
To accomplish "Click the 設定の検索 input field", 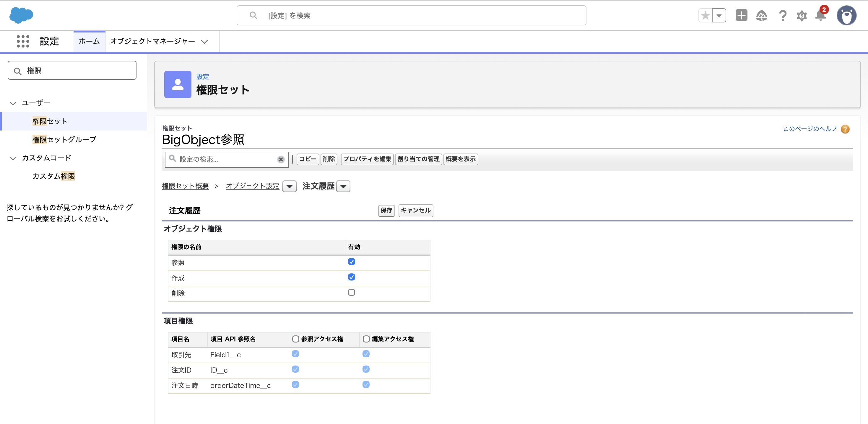I will (x=226, y=159).
